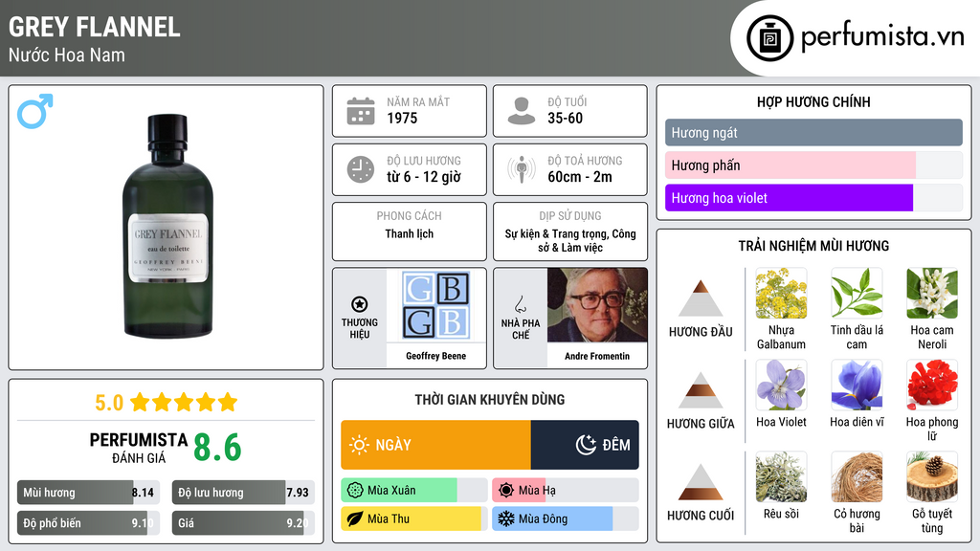Select the Hoa diên vĩ note image
The height and width of the screenshot is (551, 980).
click(857, 386)
